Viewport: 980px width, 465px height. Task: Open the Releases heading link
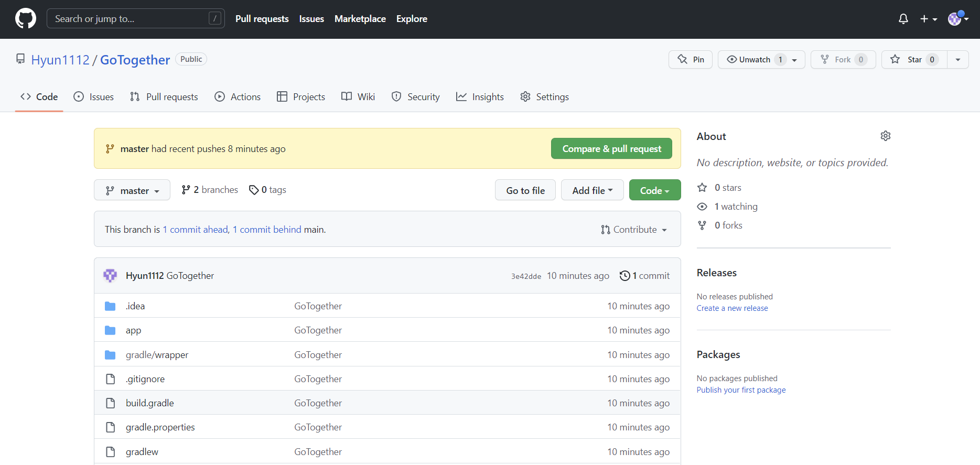(716, 273)
